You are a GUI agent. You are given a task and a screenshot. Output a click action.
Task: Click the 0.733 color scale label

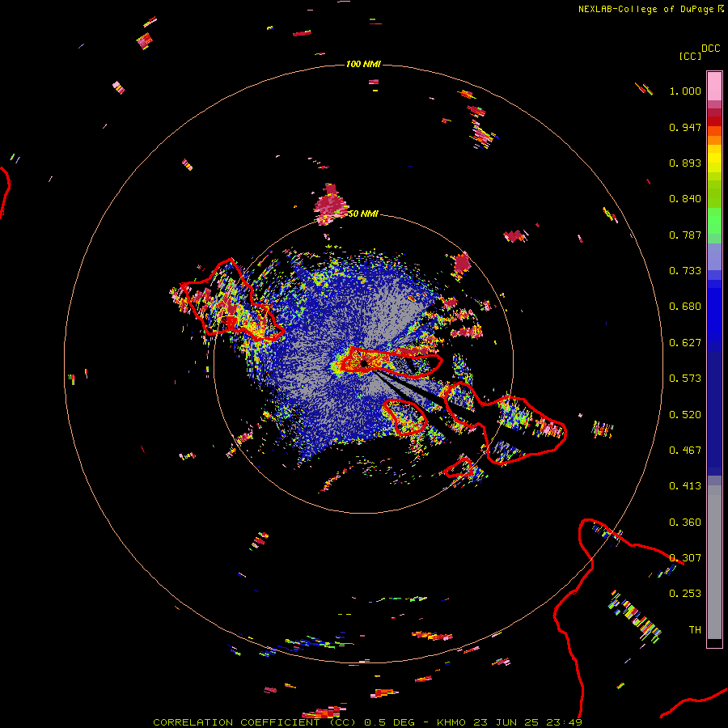(x=685, y=271)
